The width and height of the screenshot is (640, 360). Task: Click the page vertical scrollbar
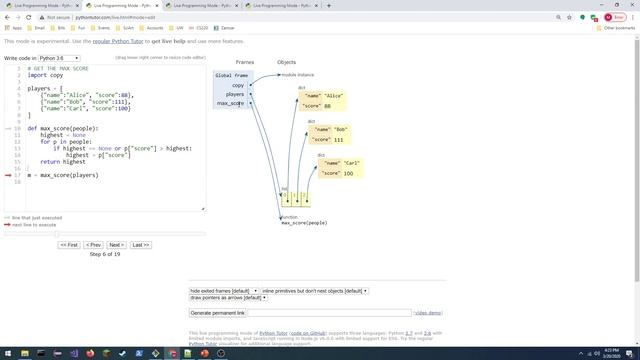pos(637,159)
